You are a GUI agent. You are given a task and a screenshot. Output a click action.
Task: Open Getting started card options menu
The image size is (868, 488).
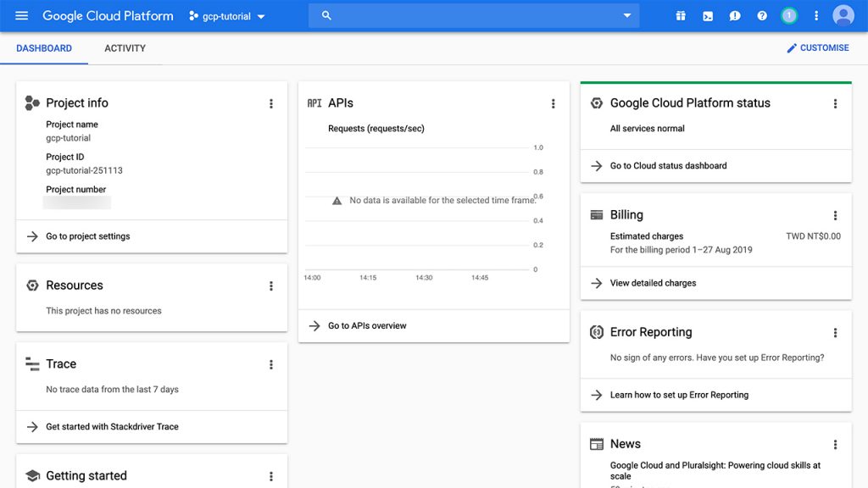(270, 476)
